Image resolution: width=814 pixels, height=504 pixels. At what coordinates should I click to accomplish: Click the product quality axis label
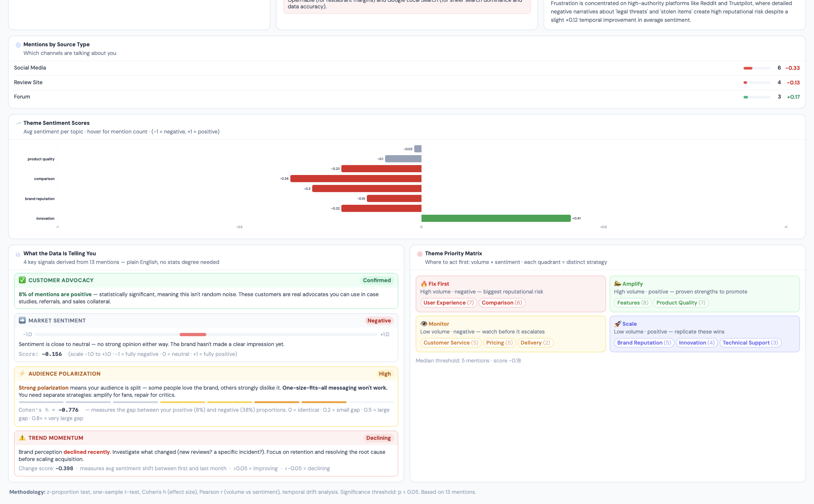(x=41, y=159)
